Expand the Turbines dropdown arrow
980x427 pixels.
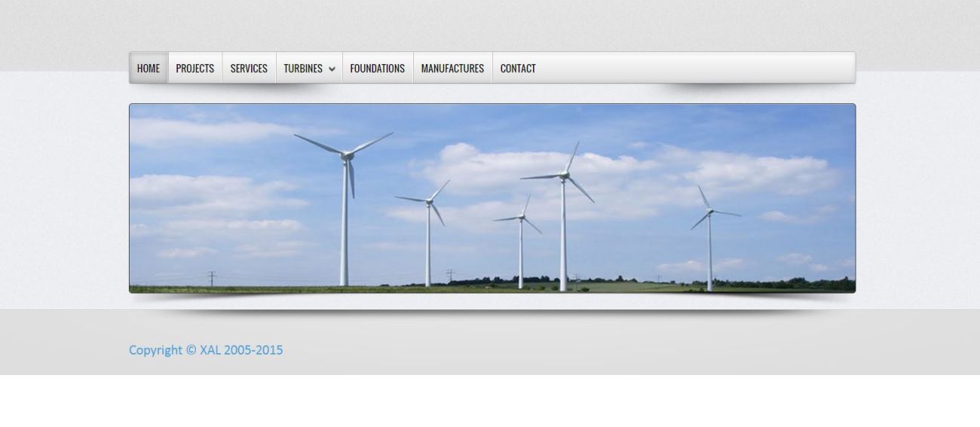click(332, 69)
